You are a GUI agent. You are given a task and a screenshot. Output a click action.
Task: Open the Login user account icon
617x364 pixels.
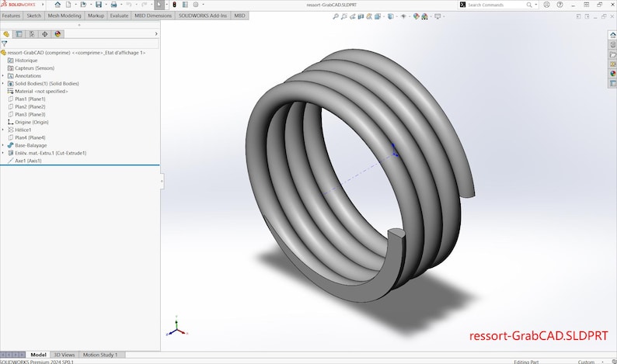pos(546,5)
